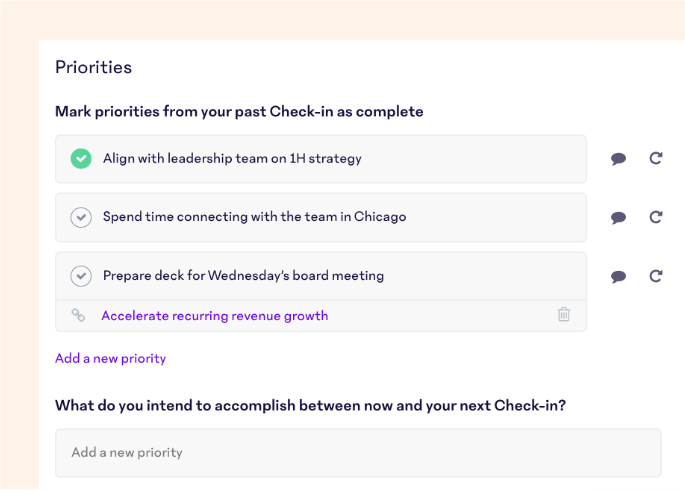Viewport: 685px width, 490px height.
Task: Delete the linked objective with the trash icon
Action: click(564, 314)
